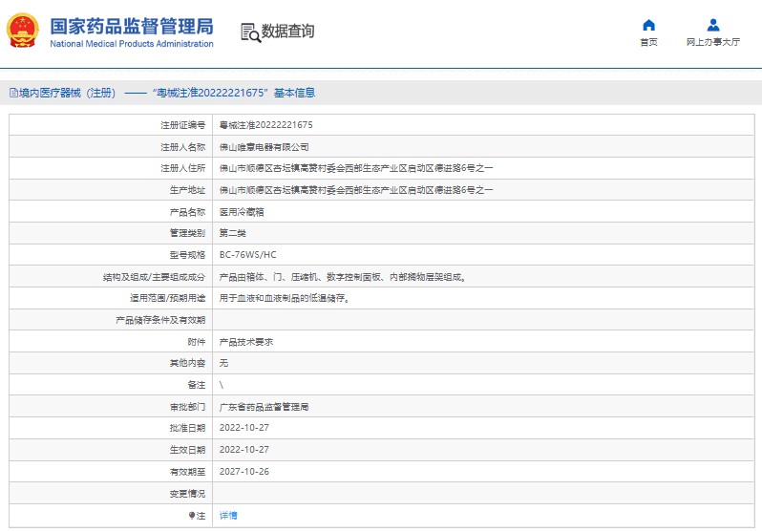Open the 详情 link in the note row
This screenshot has height=532, width=762.
pyautogui.click(x=228, y=515)
